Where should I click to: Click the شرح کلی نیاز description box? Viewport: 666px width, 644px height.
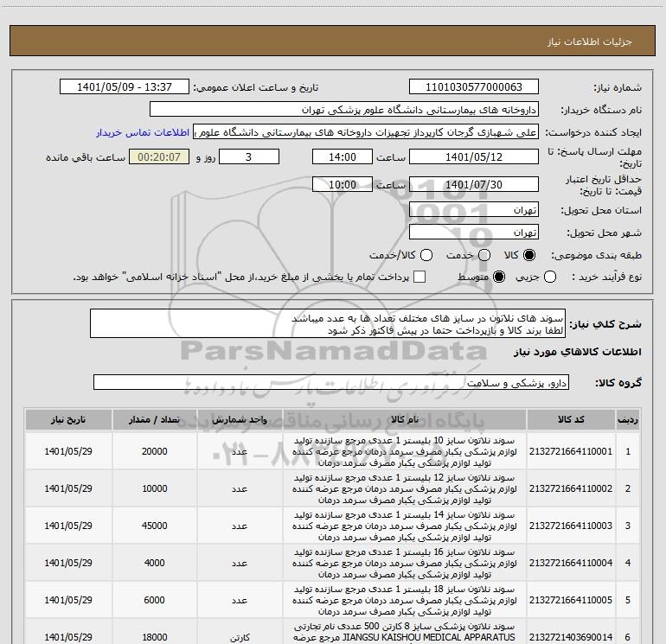328,324
